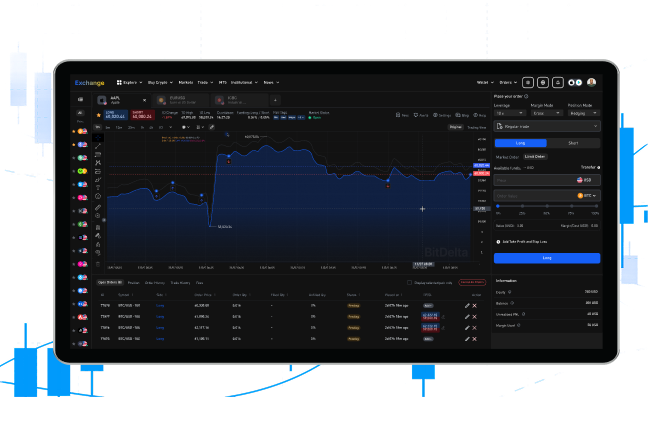Cancel the bottom open order with X
Image resolution: width=648 pixels, height=446 pixels.
click(x=474, y=339)
